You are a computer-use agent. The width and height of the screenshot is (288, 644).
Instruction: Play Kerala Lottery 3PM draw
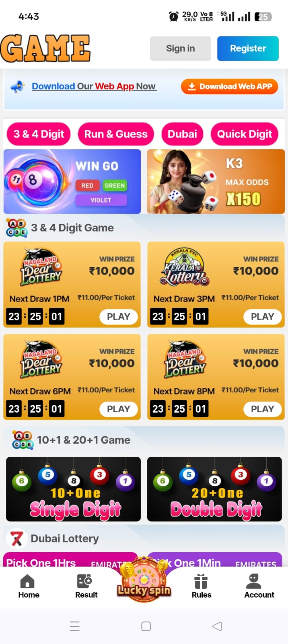(x=262, y=317)
